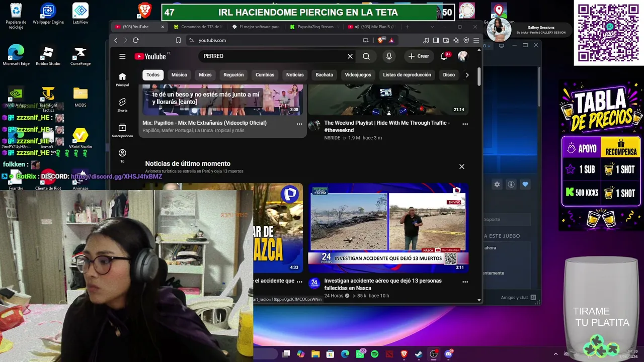
Task: Open the YouTube account avatar menu
Action: [463, 56]
